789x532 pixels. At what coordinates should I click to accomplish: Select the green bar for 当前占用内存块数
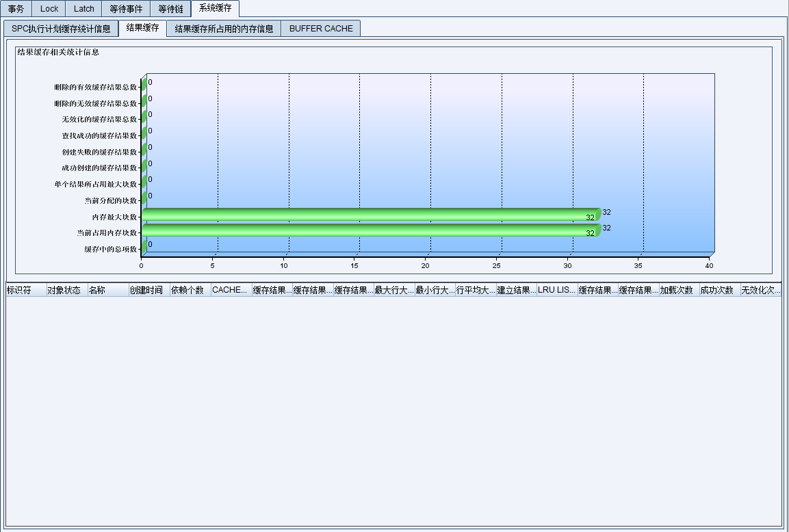click(370, 230)
